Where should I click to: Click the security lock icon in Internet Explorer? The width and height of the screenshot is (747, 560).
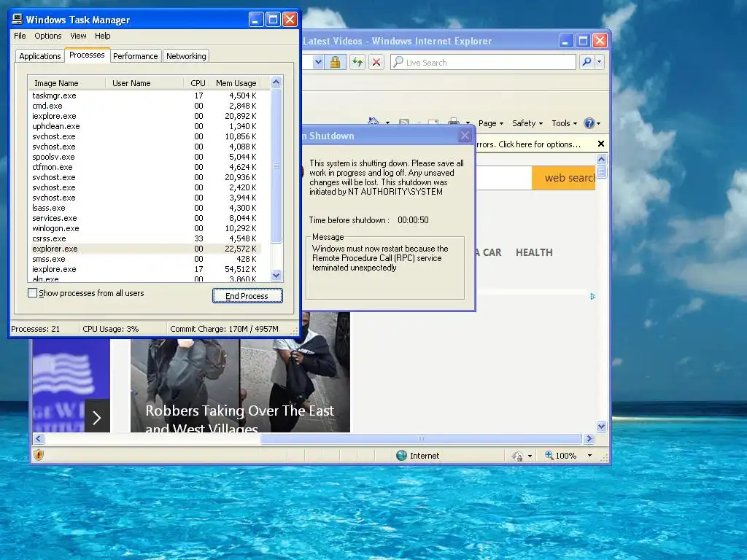335,63
